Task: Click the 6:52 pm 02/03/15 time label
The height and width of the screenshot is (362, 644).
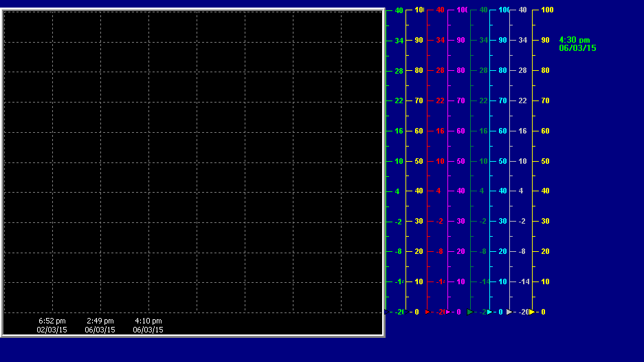Action: [52, 325]
